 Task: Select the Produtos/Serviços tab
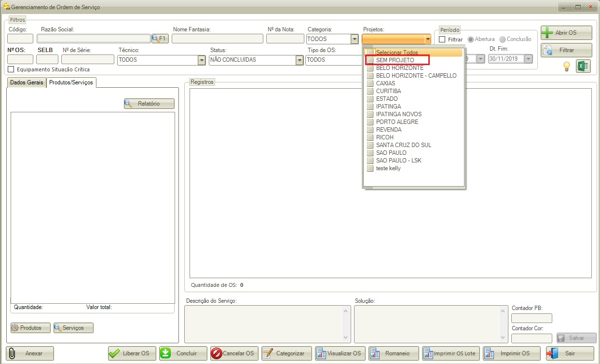(x=71, y=82)
